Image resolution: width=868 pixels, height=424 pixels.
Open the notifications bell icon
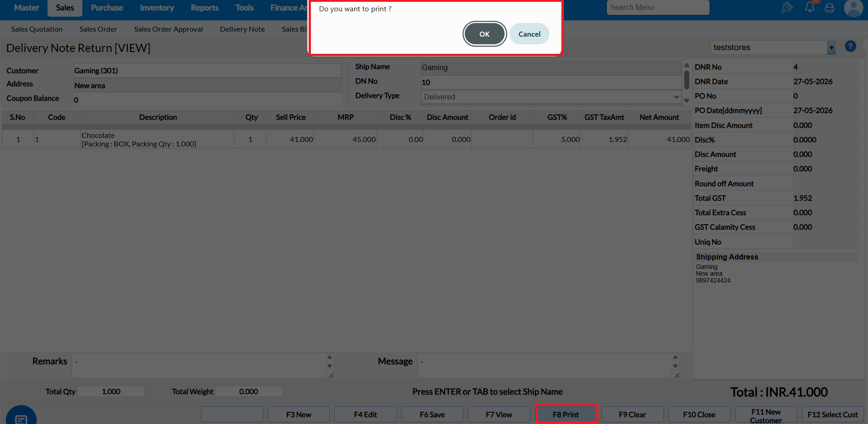click(x=810, y=7)
